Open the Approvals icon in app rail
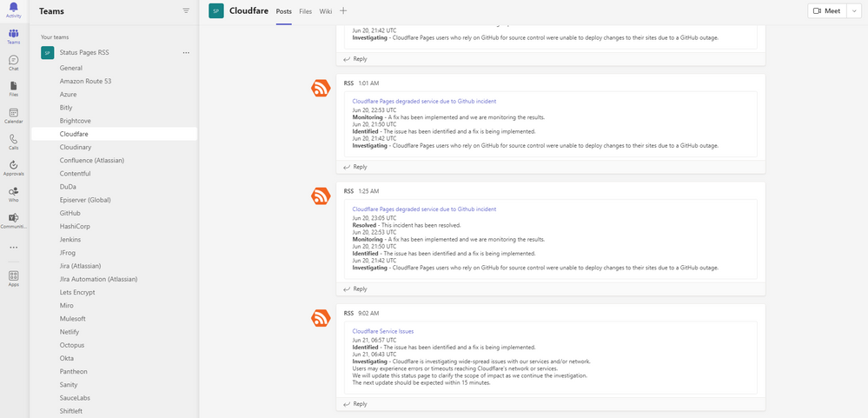This screenshot has width=868, height=418. pyautogui.click(x=14, y=165)
